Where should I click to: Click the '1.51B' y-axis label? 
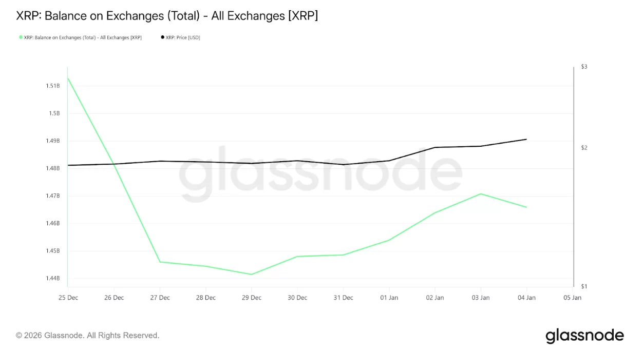[53, 86]
